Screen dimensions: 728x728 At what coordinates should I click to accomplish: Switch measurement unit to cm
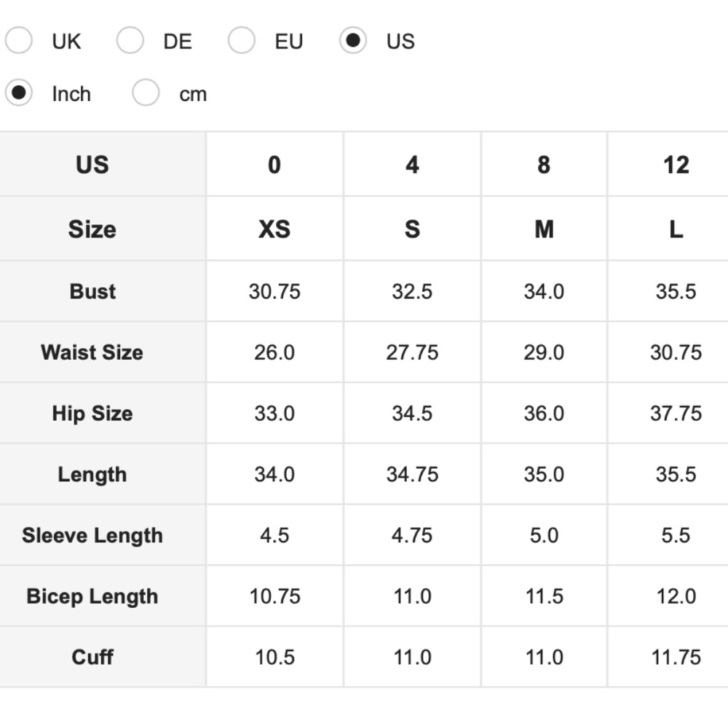point(146,93)
